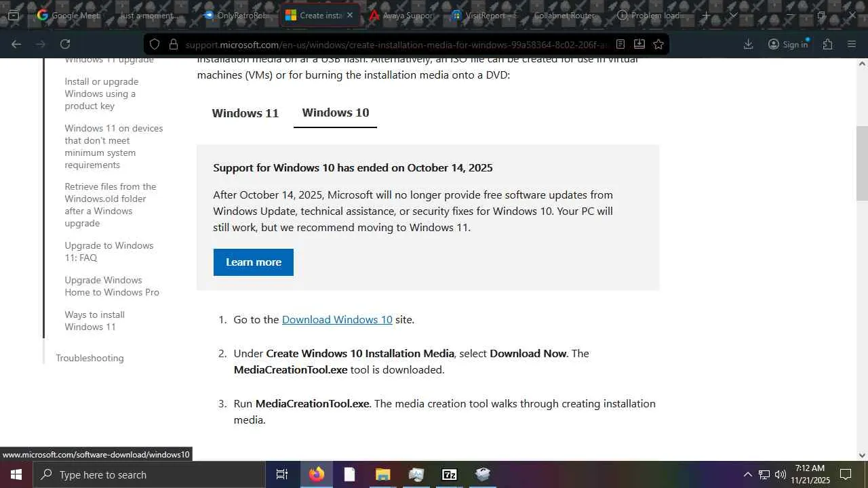Expand the list all tabs dropdown
Screen dimensions: 868x488
[x=733, y=15]
